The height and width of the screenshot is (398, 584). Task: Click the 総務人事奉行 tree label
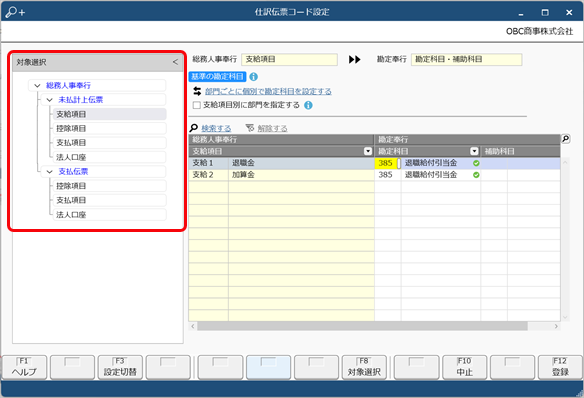(68, 86)
